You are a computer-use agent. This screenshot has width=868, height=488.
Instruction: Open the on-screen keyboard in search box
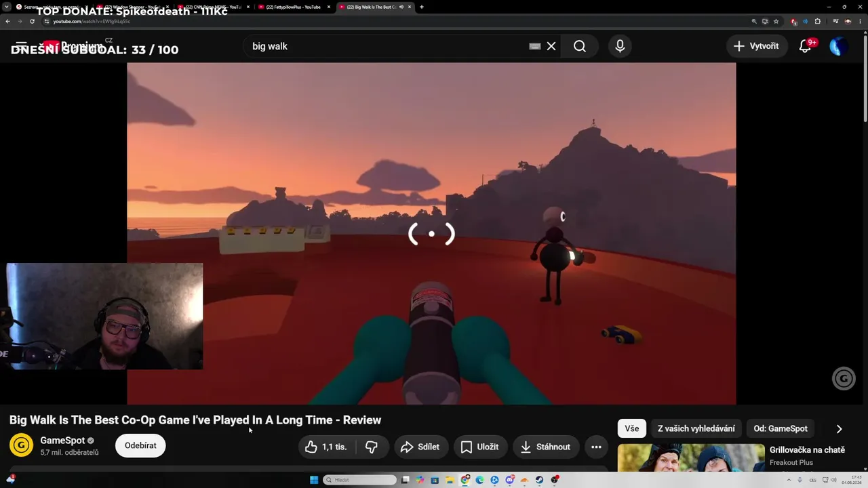535,46
